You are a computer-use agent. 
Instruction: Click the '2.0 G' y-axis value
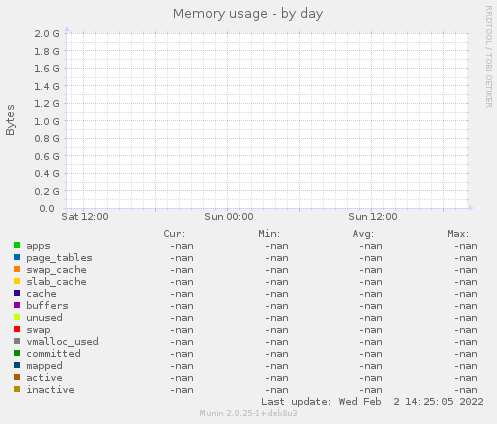(x=47, y=33)
